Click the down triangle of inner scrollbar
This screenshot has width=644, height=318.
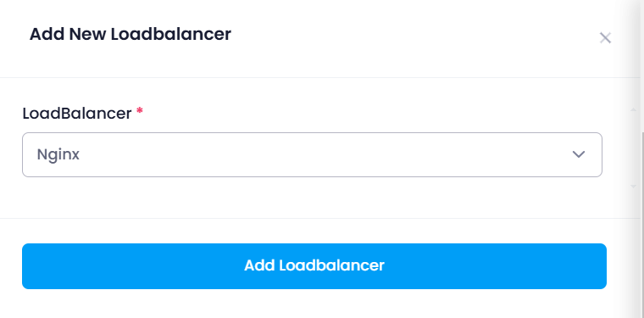[633, 186]
